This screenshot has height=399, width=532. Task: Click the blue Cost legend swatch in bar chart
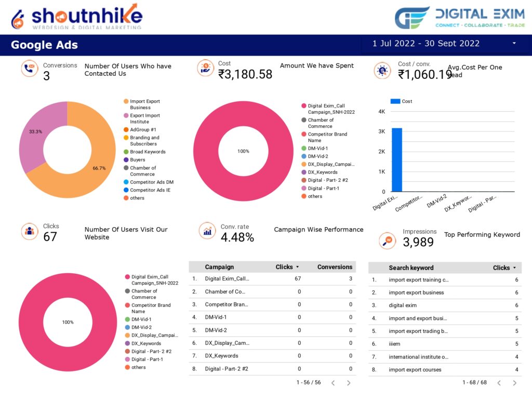395,101
